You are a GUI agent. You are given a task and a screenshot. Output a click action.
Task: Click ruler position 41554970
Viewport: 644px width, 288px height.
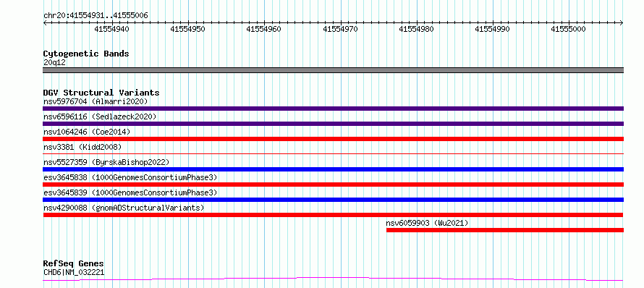pyautogui.click(x=341, y=29)
